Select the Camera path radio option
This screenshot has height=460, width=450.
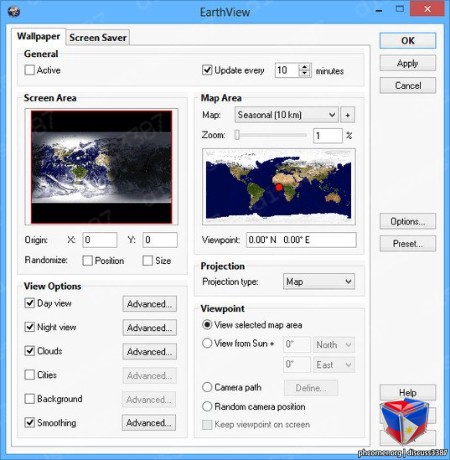click(x=207, y=387)
